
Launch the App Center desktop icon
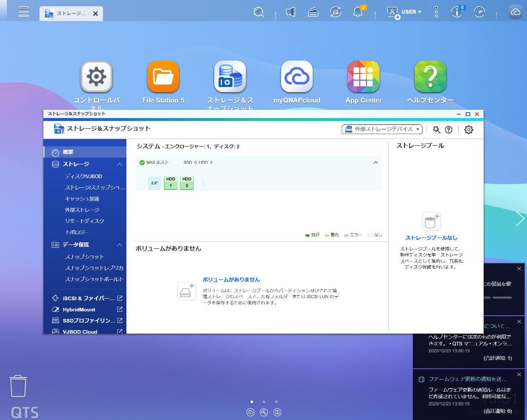click(363, 77)
